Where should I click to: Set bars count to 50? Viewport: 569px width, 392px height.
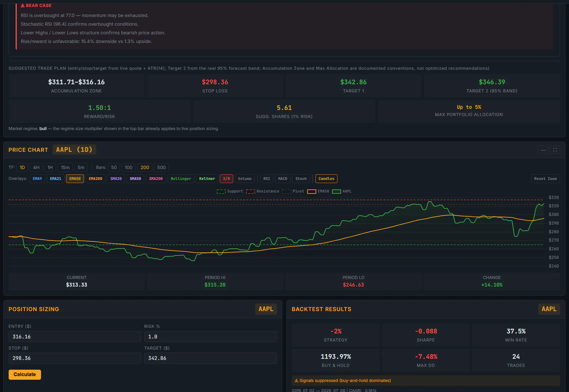[114, 167]
